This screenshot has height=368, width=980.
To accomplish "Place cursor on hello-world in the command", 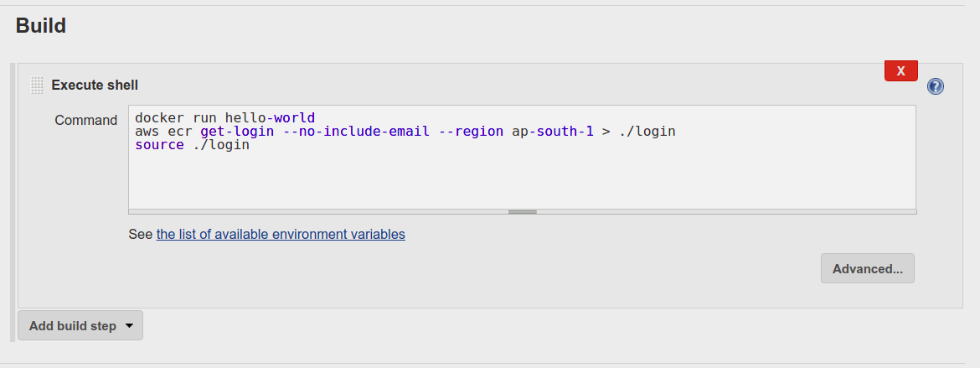I will click(270, 117).
